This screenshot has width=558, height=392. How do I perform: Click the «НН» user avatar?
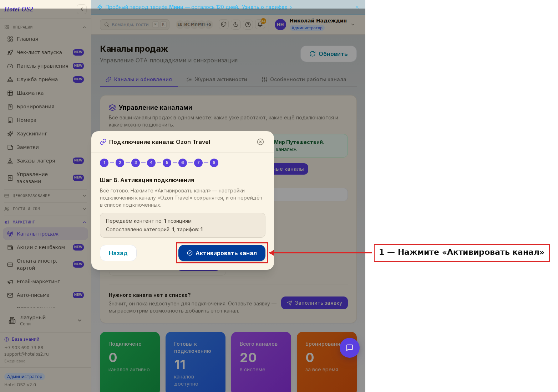tap(280, 24)
